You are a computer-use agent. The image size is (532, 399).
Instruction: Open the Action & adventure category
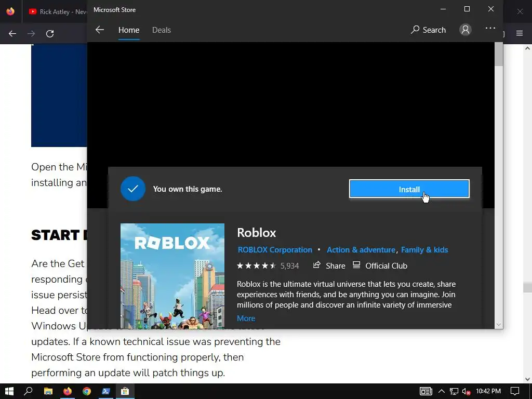point(361,250)
